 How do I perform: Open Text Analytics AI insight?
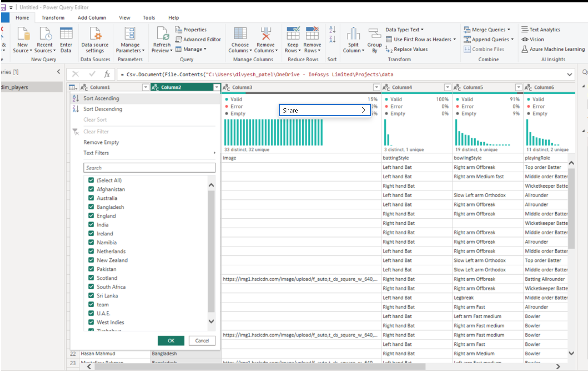coord(541,30)
